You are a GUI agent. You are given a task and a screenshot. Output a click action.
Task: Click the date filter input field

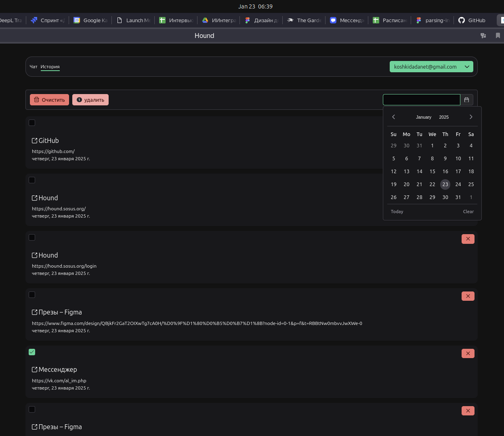[x=422, y=100]
